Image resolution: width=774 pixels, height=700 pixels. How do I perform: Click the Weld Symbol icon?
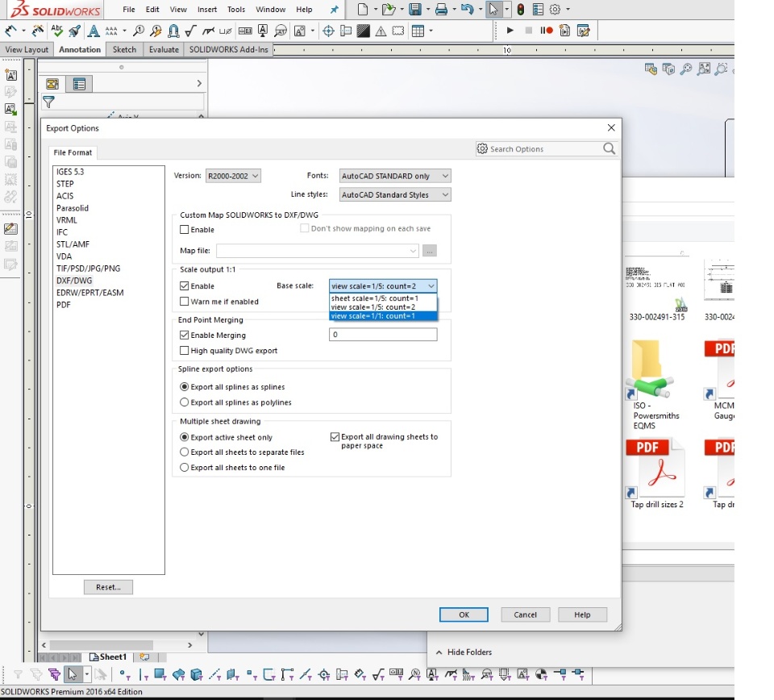point(208,31)
